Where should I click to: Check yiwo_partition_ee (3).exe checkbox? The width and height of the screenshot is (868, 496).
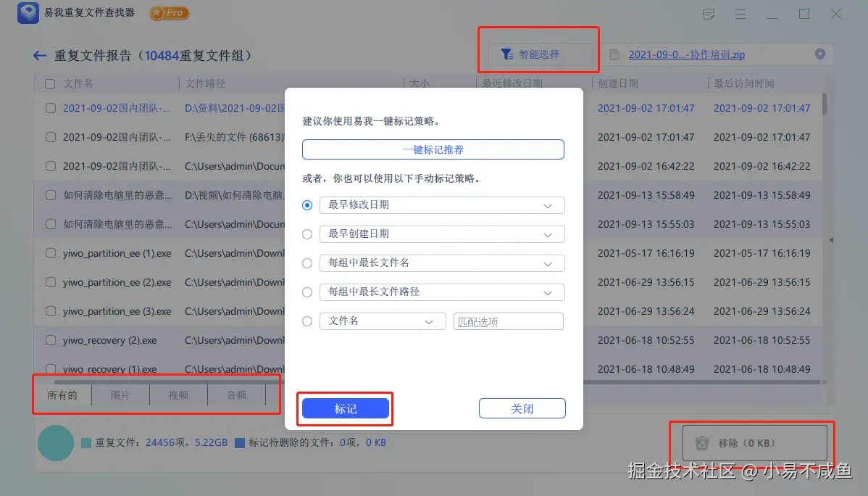pyautogui.click(x=51, y=311)
